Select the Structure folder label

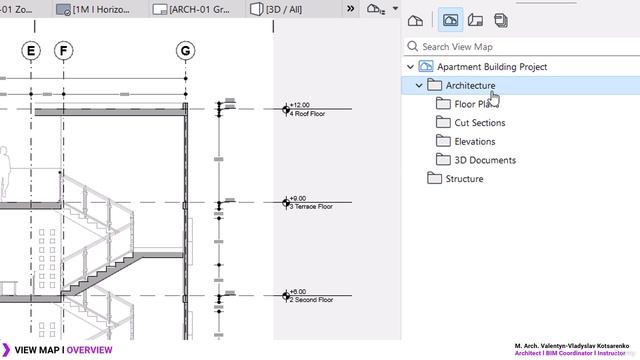click(x=464, y=178)
